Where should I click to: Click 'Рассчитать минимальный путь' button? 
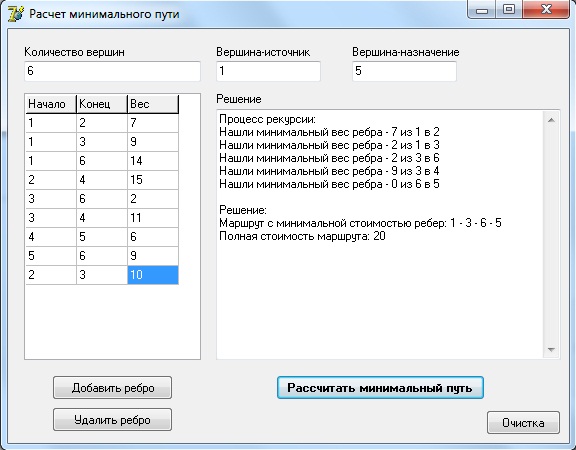point(380,388)
